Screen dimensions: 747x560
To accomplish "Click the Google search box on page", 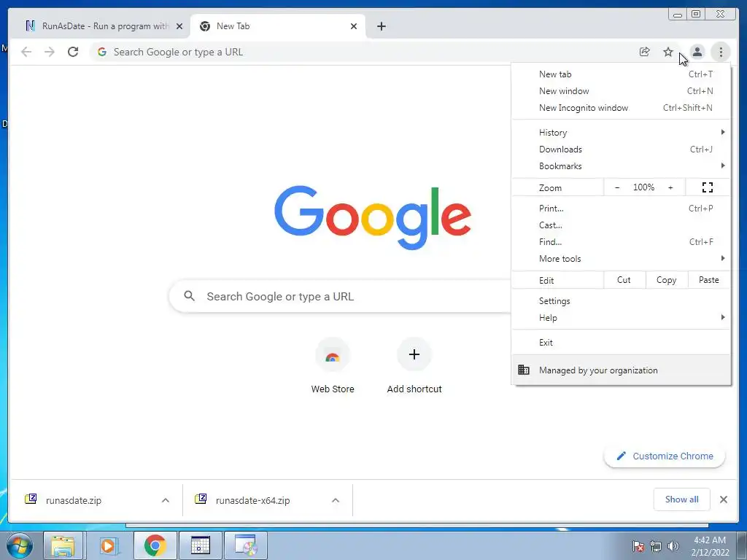I will coord(340,296).
